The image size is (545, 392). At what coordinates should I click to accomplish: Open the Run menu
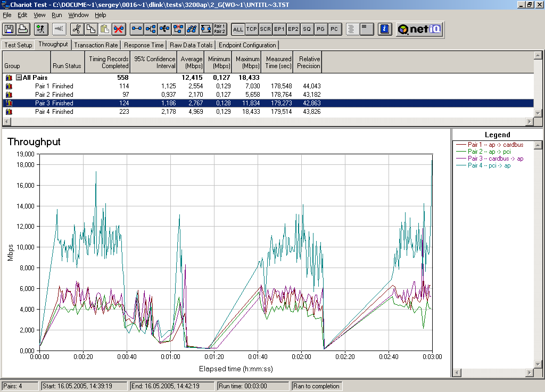[56, 15]
